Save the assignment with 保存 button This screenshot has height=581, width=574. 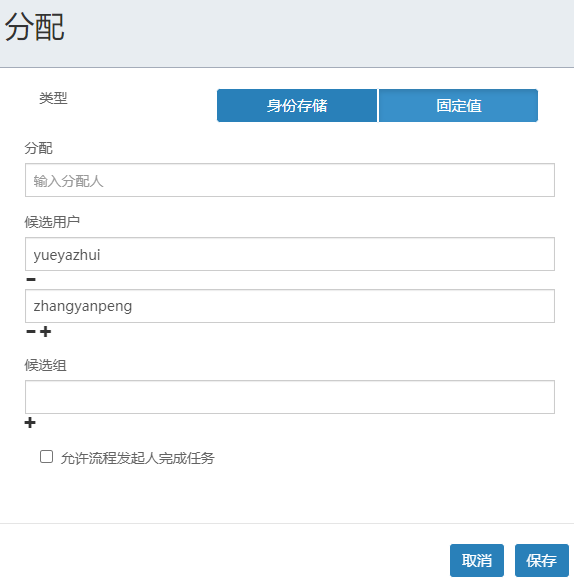[x=541, y=560]
